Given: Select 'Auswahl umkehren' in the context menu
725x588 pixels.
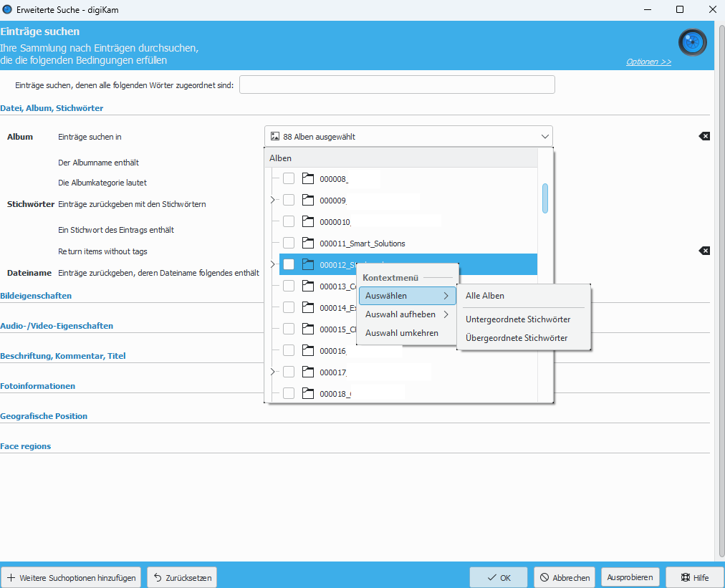Looking at the screenshot, I should tap(401, 333).
